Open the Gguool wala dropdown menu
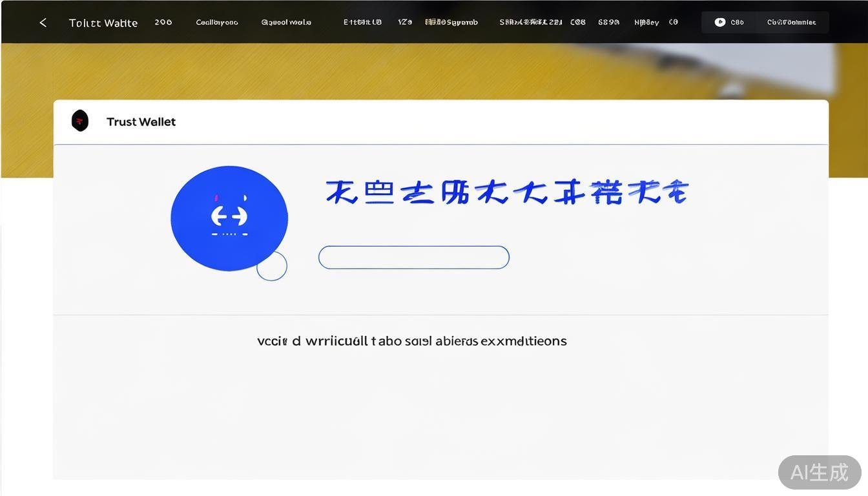The height and width of the screenshot is (496, 868). click(x=286, y=21)
